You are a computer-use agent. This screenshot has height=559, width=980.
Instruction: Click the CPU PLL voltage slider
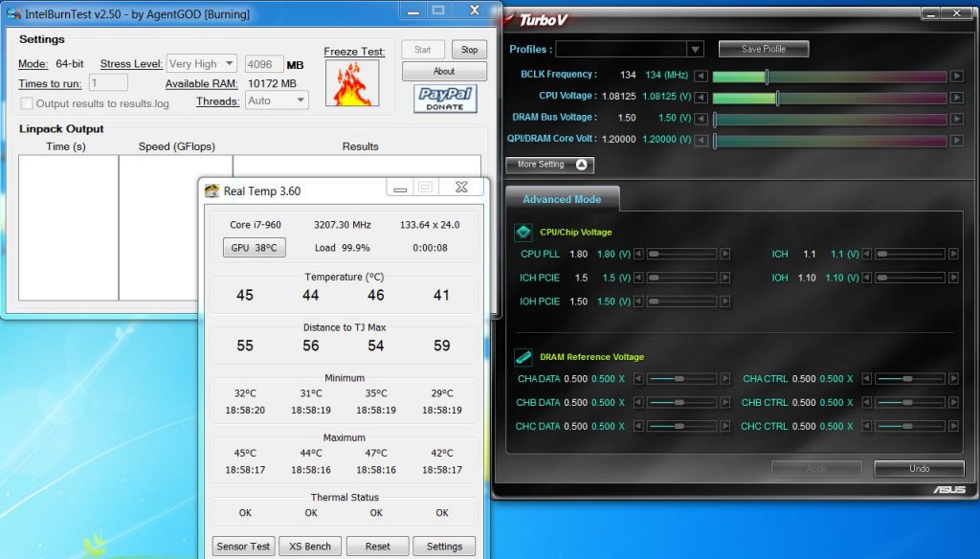point(681,254)
